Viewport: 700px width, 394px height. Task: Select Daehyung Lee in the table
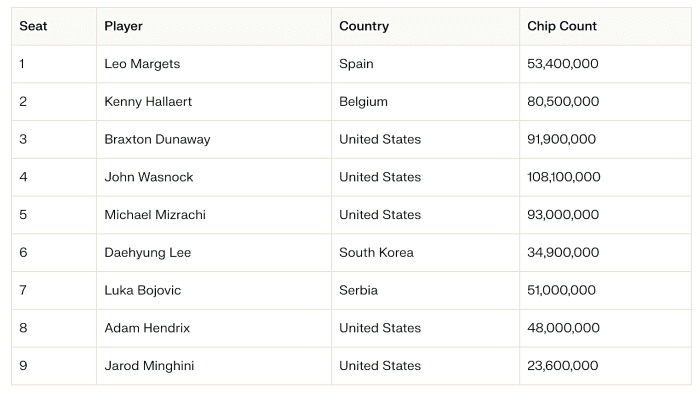click(148, 253)
